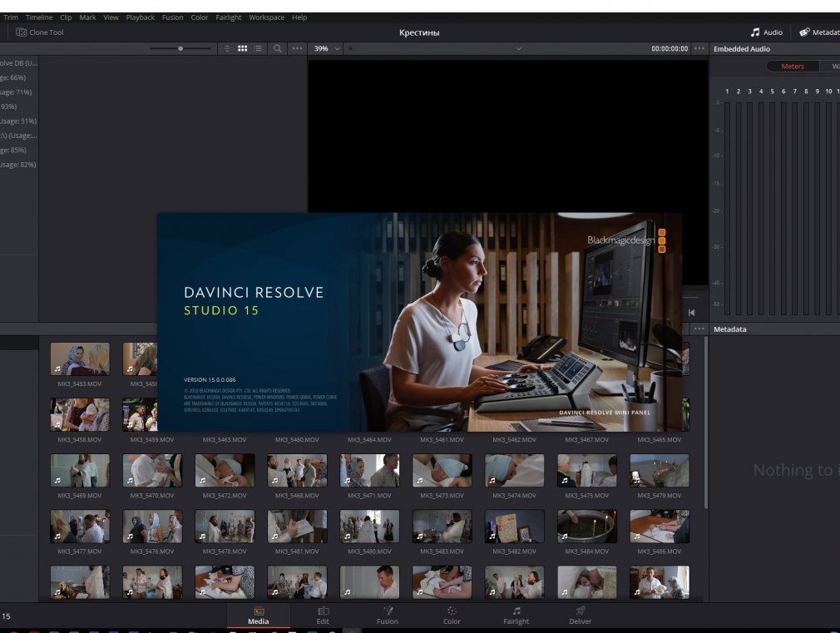
Task: Dismiss the DaVinci Resolve Studio 15 splash
Action: [419, 322]
